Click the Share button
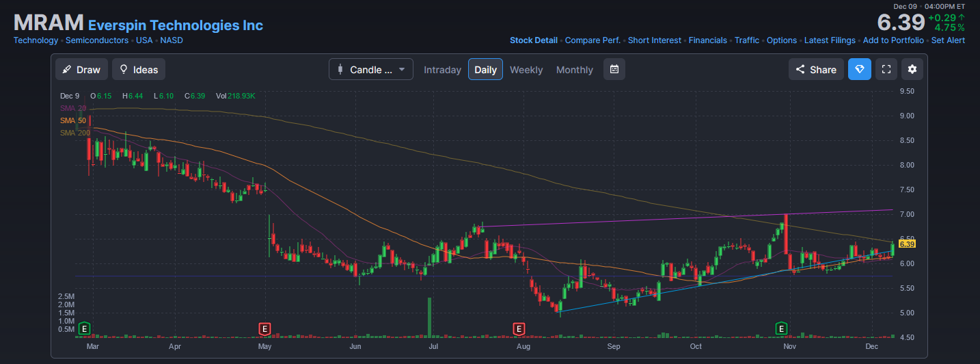Image resolution: width=980 pixels, height=364 pixels. click(x=816, y=69)
